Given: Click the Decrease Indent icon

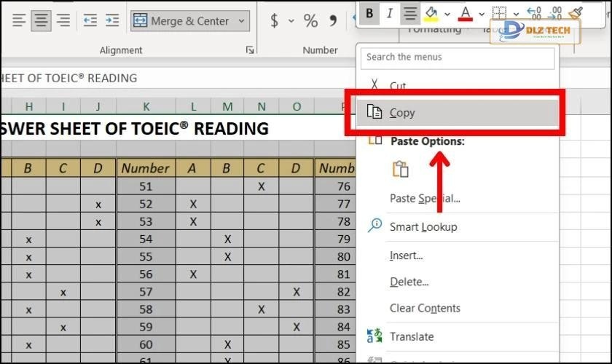Looking at the screenshot, I should (90, 21).
